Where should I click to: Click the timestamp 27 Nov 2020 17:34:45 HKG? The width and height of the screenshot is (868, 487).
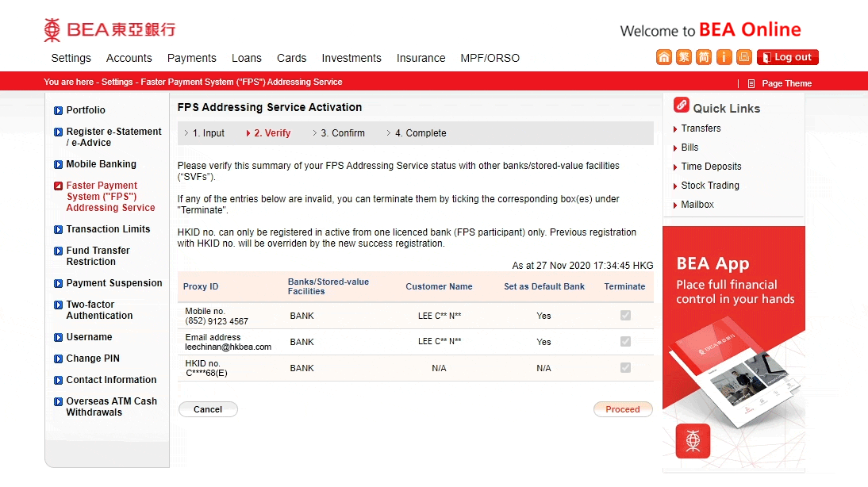(594, 266)
